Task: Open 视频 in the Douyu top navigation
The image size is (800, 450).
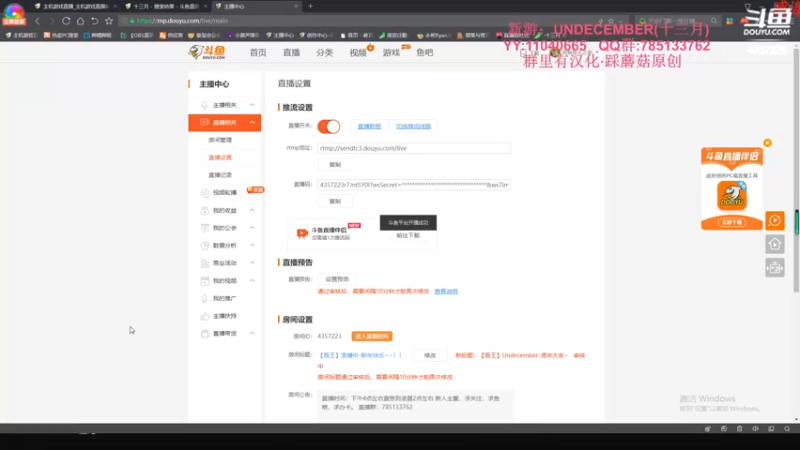Action: pyautogui.click(x=358, y=53)
